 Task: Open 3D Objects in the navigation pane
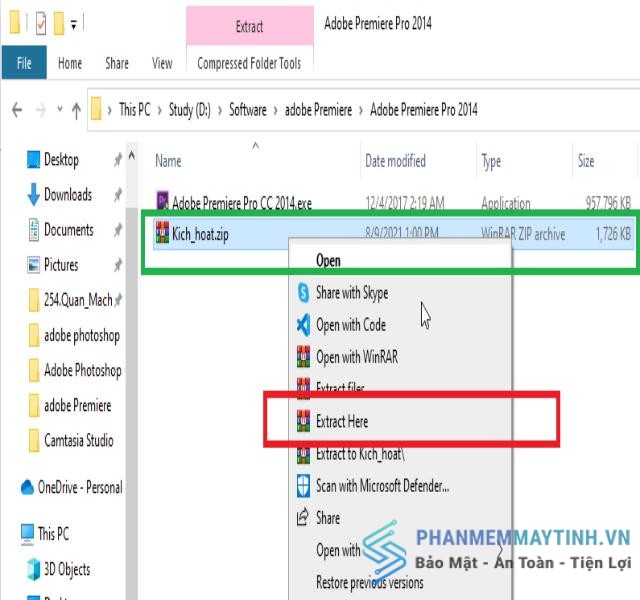[x=67, y=569]
